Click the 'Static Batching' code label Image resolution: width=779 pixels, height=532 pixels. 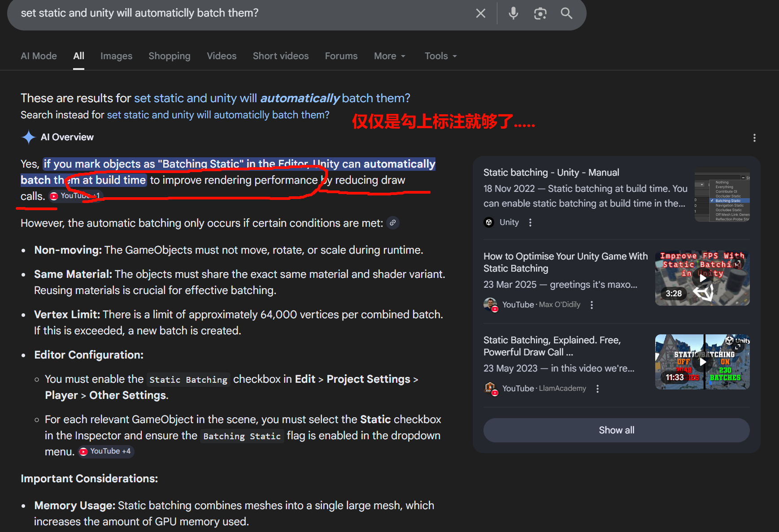188,380
